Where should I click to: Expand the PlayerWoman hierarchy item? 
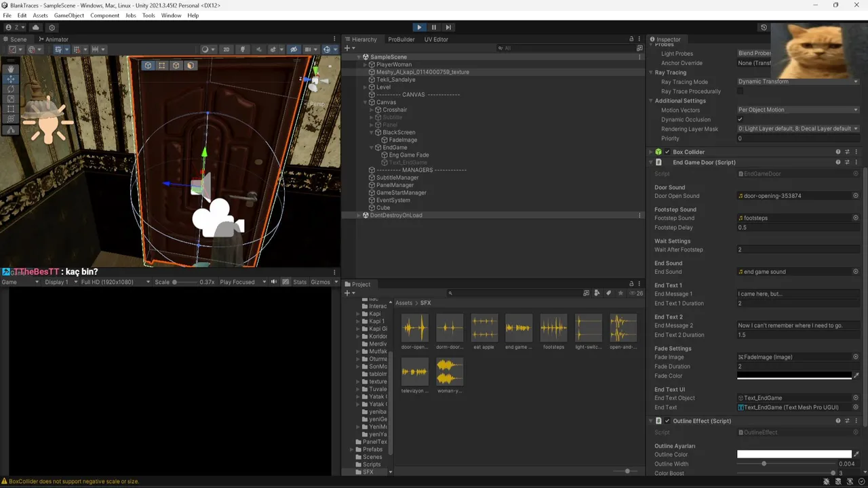pos(365,64)
